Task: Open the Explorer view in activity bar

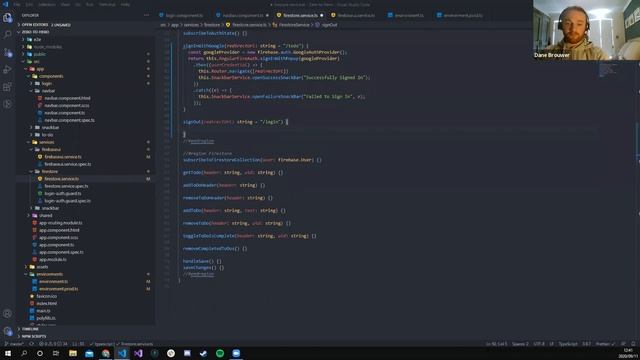Action: (x=7, y=18)
